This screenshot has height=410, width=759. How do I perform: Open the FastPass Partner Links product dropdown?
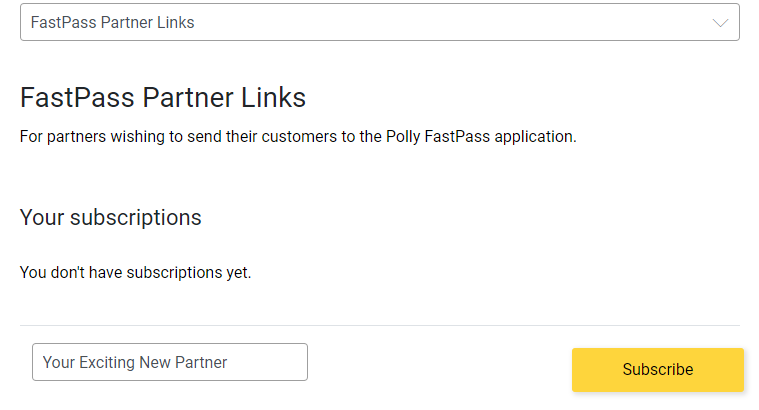pos(379,22)
